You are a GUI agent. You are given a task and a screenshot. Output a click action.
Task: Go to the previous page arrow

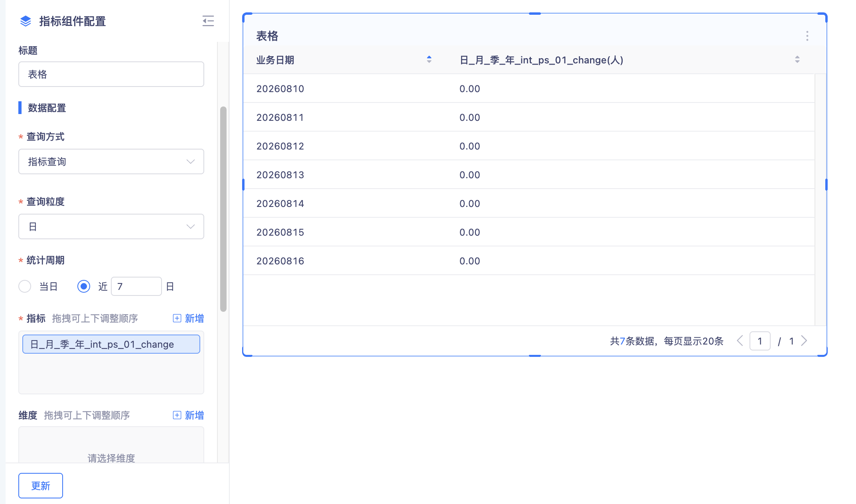(740, 341)
